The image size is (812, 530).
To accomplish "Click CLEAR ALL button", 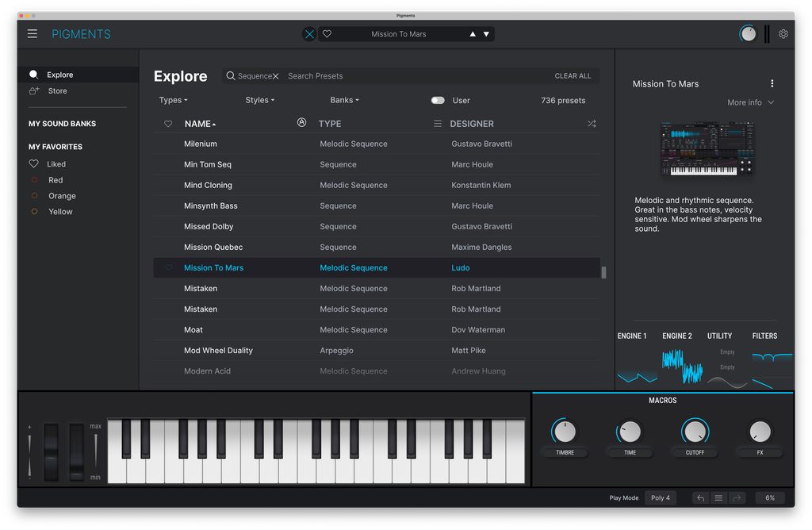I will point(573,76).
